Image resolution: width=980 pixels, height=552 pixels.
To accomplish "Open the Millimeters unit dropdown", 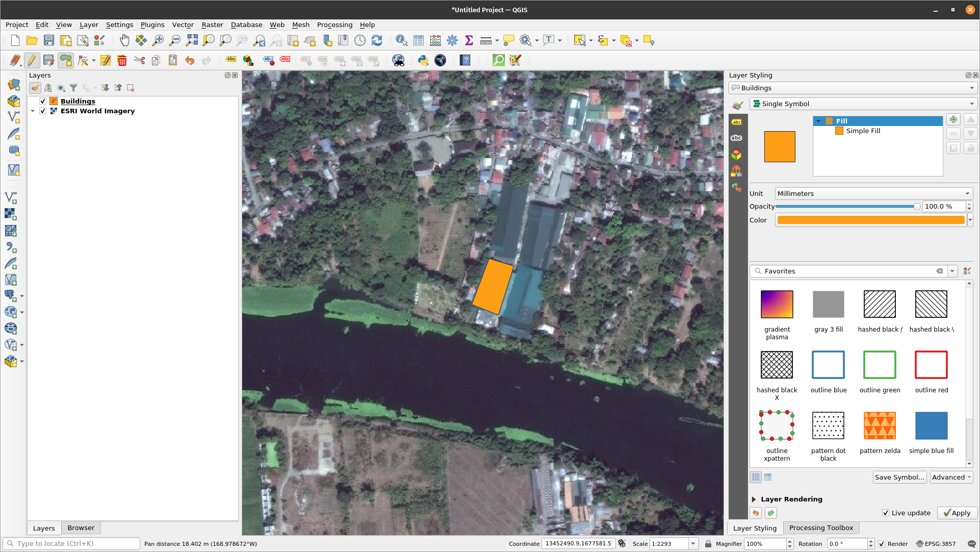I will click(x=873, y=193).
